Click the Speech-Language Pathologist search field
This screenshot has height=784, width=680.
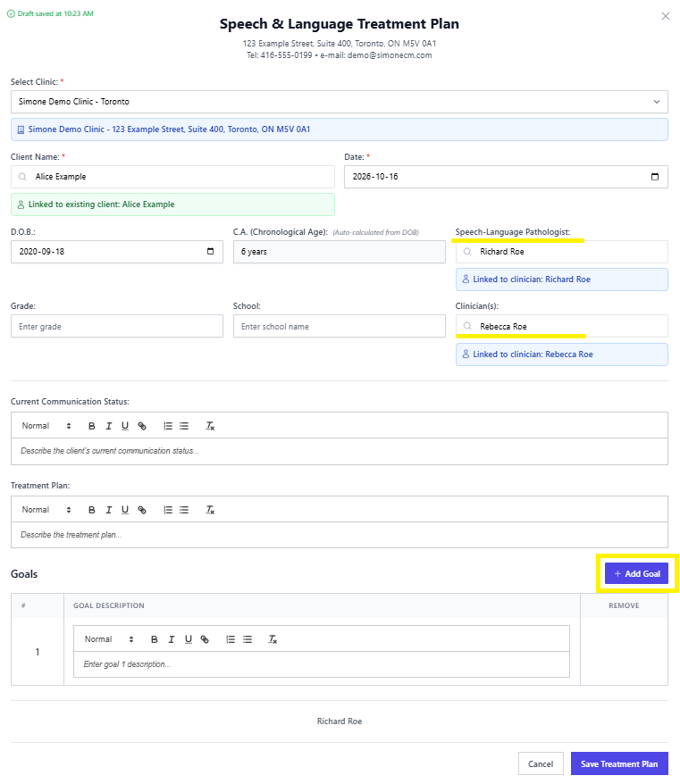(x=561, y=252)
